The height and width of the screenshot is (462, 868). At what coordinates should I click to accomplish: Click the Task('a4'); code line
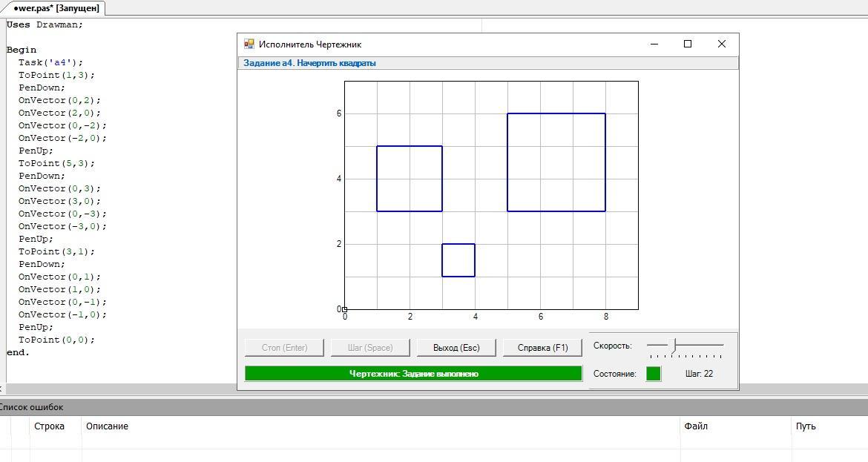point(50,62)
